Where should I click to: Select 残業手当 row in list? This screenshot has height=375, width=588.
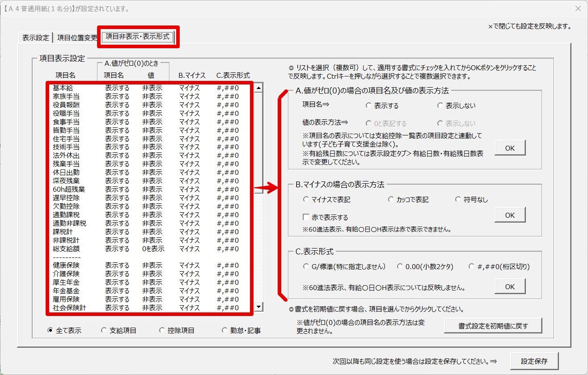coord(151,164)
